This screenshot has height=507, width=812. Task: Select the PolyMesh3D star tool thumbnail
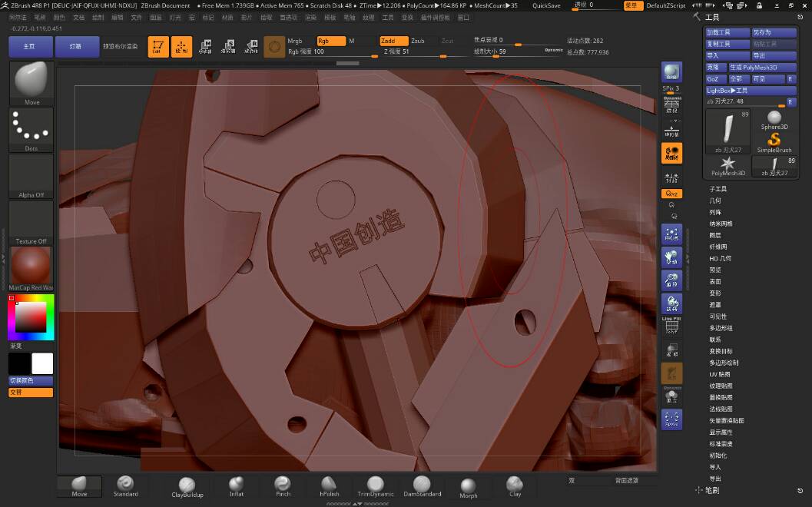tap(727, 167)
